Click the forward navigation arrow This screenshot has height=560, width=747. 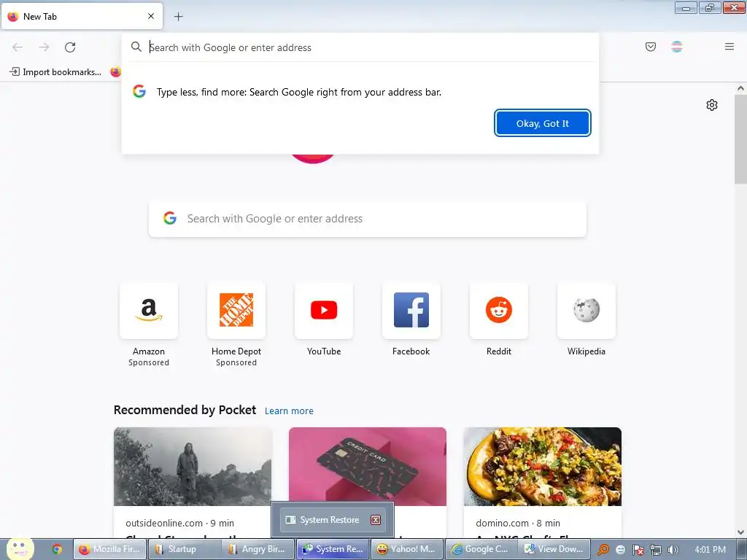coord(44,47)
